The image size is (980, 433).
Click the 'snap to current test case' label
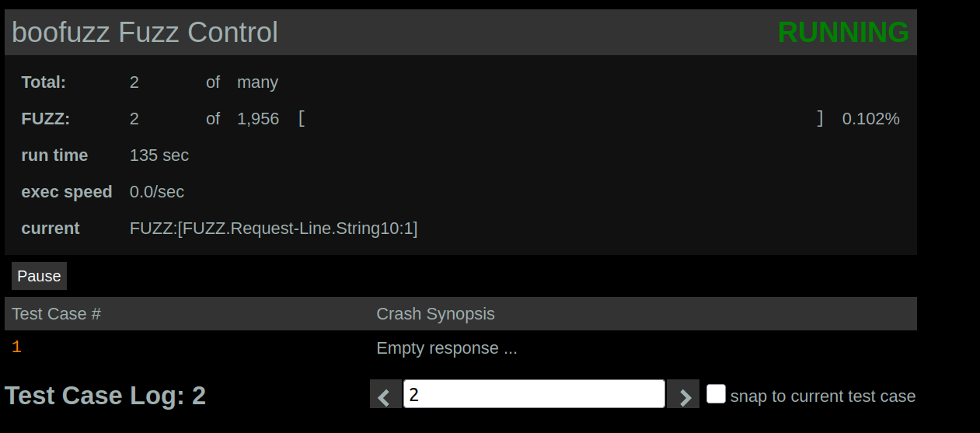(822, 396)
